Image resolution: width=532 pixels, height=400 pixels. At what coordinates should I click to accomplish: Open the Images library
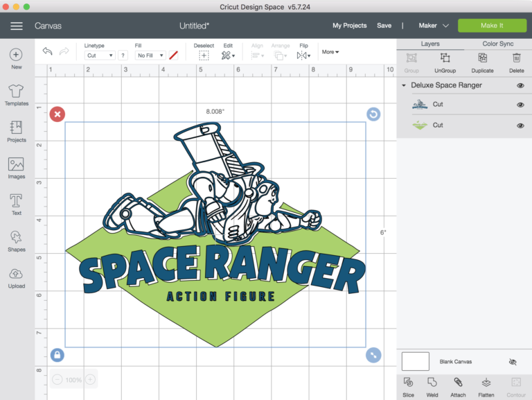click(17, 168)
